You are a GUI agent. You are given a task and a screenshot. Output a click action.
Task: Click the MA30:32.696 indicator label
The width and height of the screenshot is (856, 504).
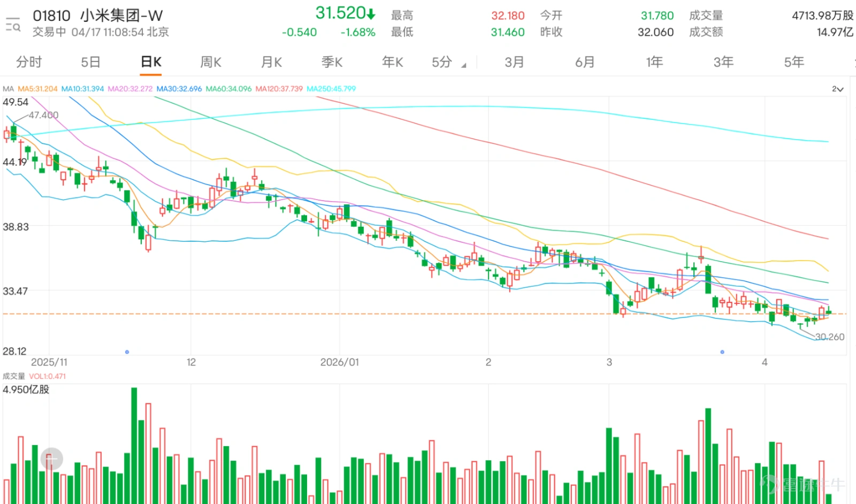[x=179, y=89]
